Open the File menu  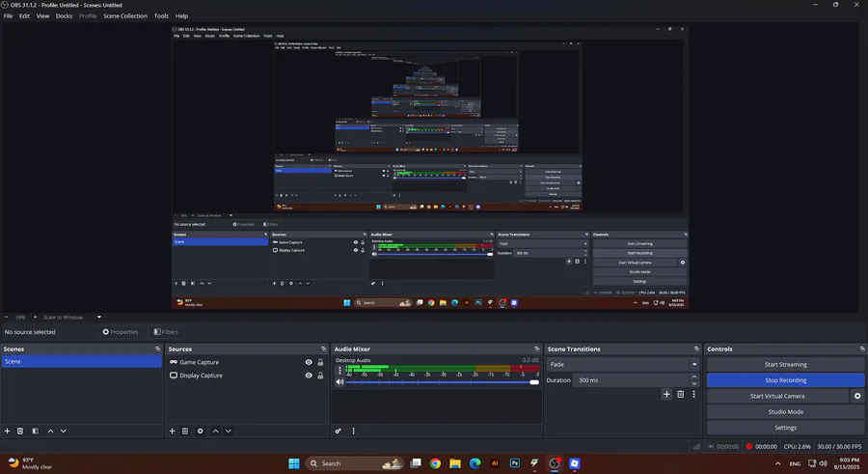tap(9, 16)
